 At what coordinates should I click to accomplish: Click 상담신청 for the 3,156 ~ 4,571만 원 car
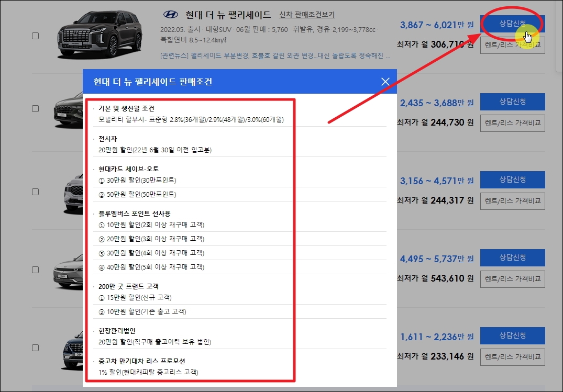pos(512,180)
